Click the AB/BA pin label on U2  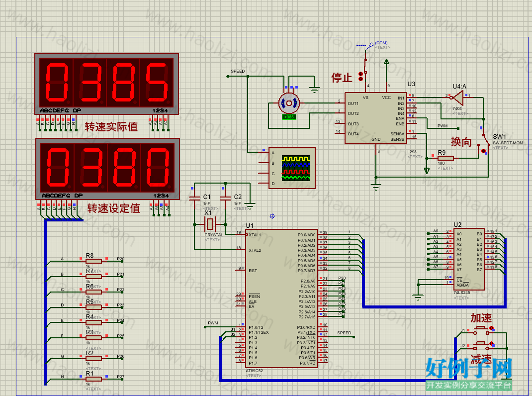tap(462, 285)
